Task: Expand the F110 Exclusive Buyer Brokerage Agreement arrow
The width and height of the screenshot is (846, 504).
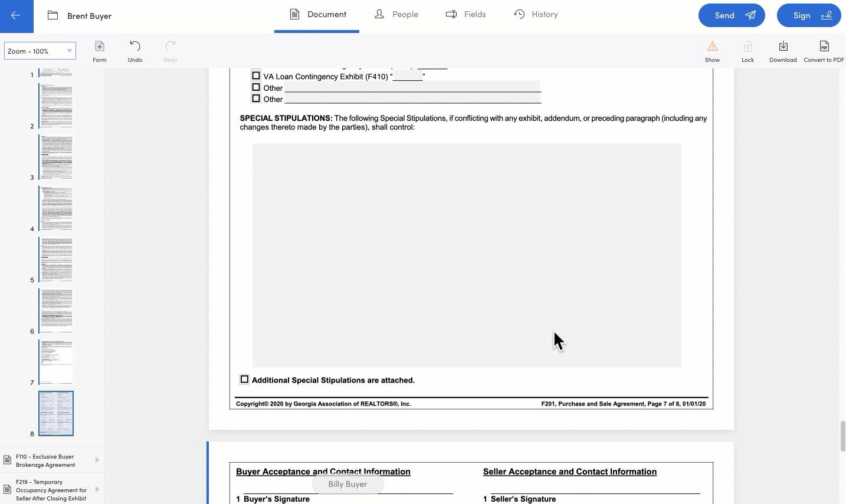Action: (97, 460)
